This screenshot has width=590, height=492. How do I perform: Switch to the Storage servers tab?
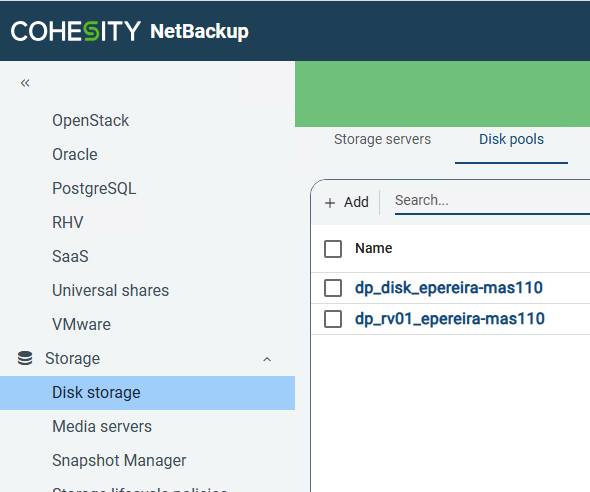coord(382,140)
